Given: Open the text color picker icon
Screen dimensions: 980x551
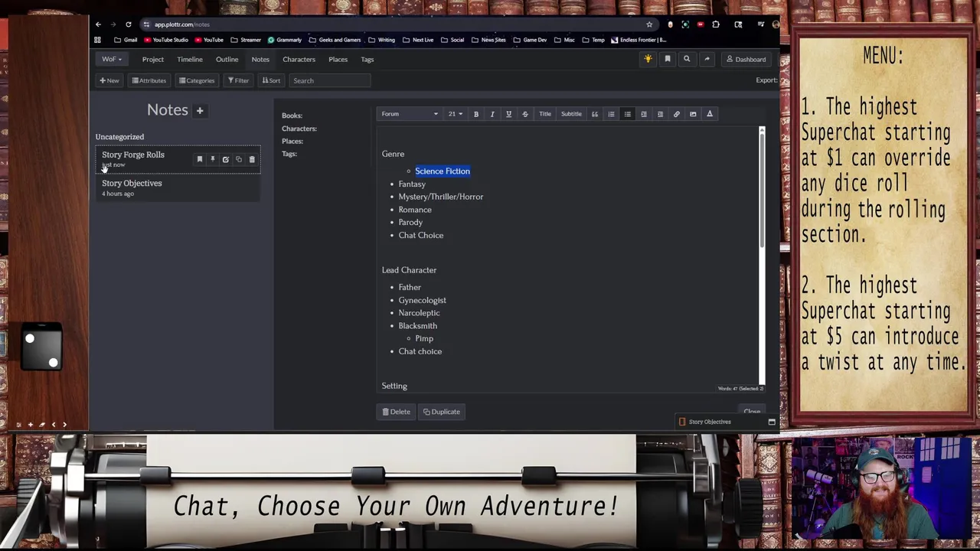Looking at the screenshot, I should (709, 114).
